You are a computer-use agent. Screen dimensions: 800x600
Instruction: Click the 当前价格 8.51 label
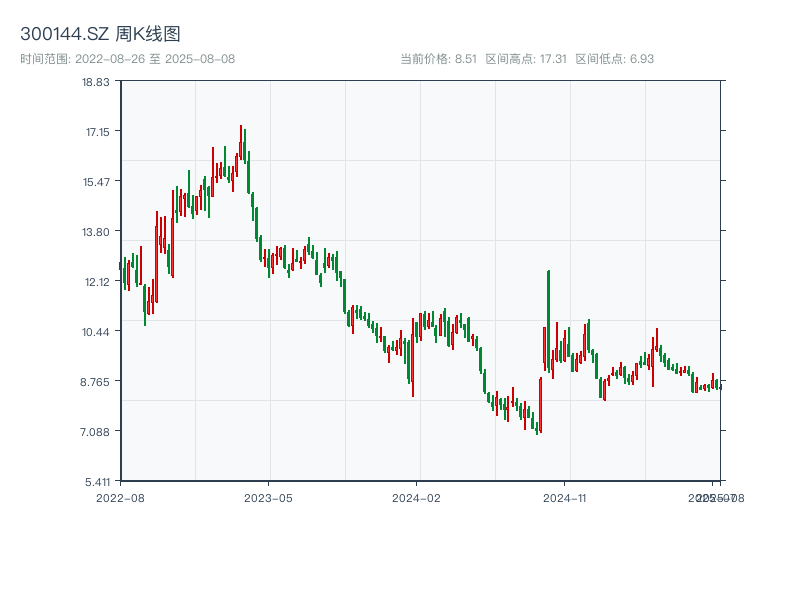click(x=438, y=59)
